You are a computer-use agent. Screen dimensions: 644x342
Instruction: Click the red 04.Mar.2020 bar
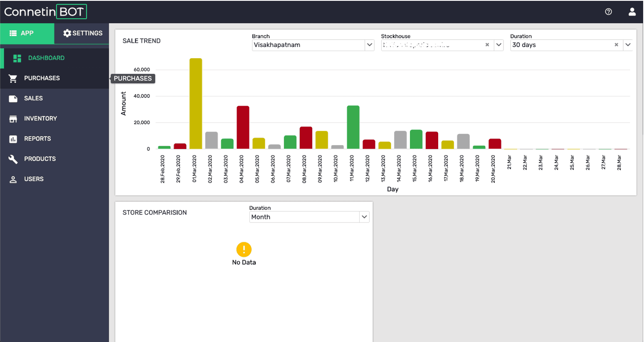click(x=243, y=127)
